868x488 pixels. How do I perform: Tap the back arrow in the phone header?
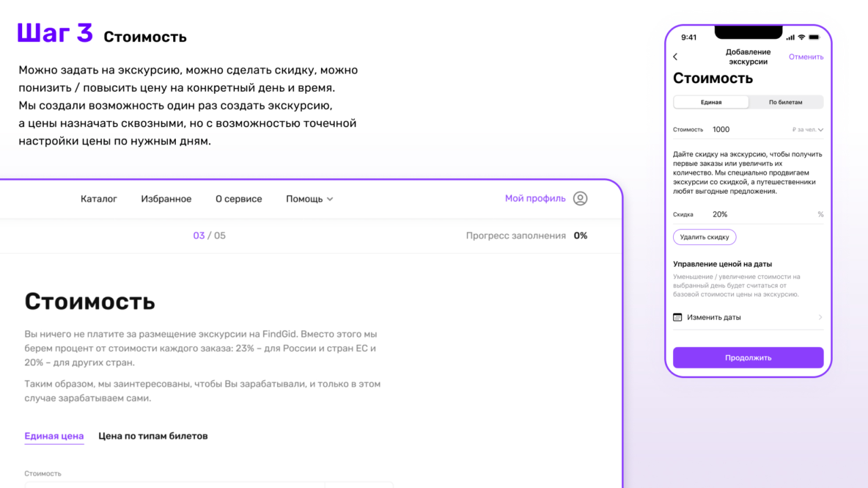point(675,57)
